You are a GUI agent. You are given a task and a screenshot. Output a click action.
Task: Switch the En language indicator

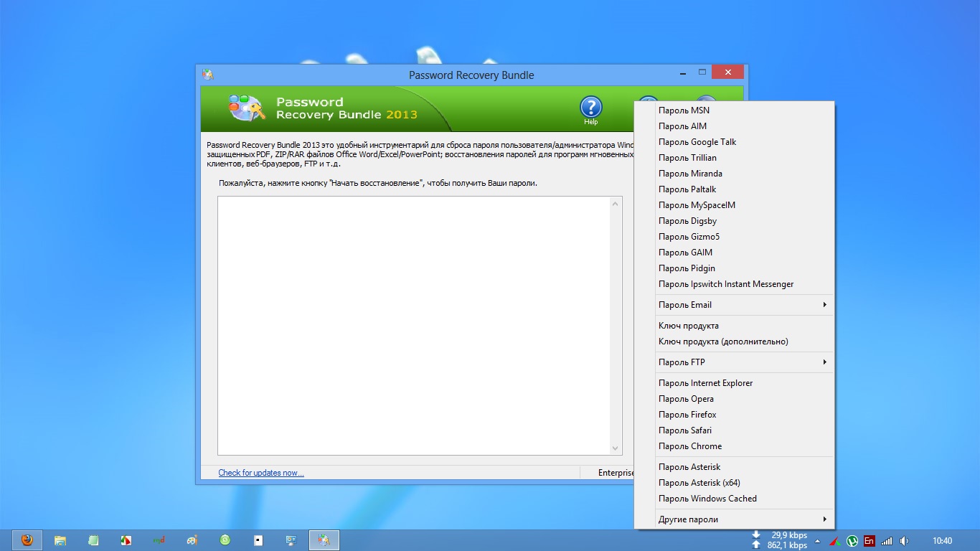coord(870,541)
